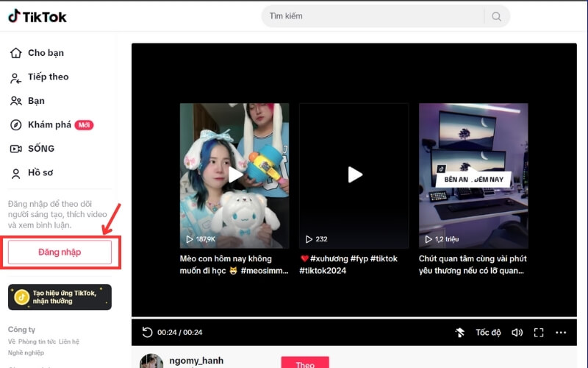The width and height of the screenshot is (588, 368).
Task: Mute the video with speaker icon
Action: [x=517, y=333]
